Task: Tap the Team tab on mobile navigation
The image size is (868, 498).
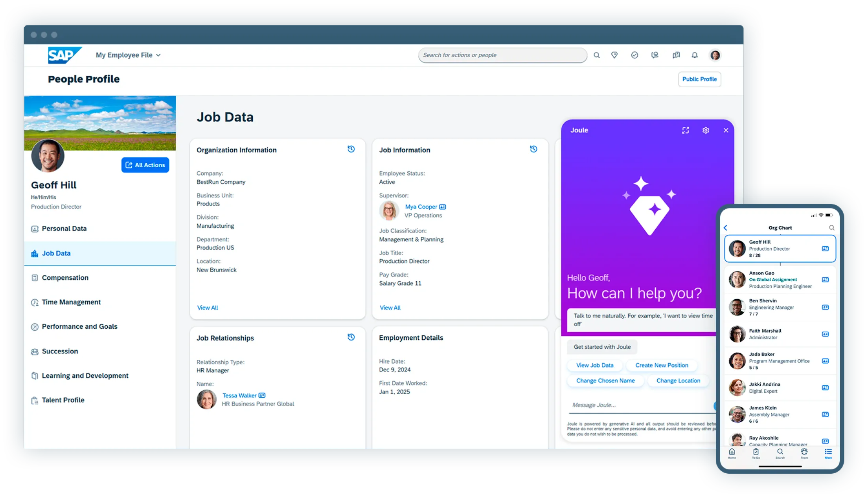Action: pos(804,453)
